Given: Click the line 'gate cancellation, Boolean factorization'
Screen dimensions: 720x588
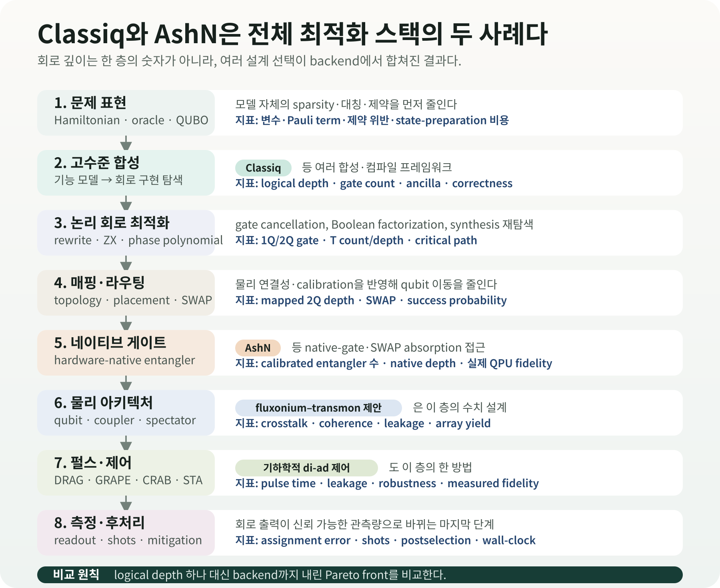Looking at the screenshot, I should [384, 225].
